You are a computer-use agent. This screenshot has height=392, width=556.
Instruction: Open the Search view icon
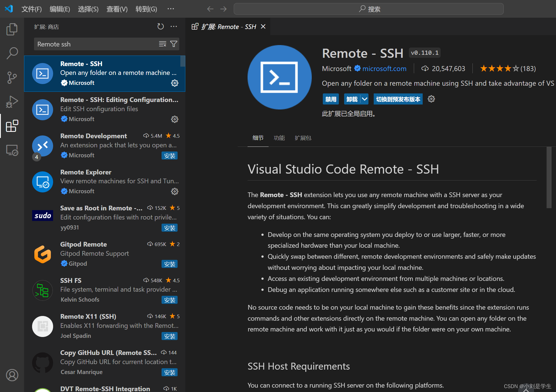[x=12, y=53]
